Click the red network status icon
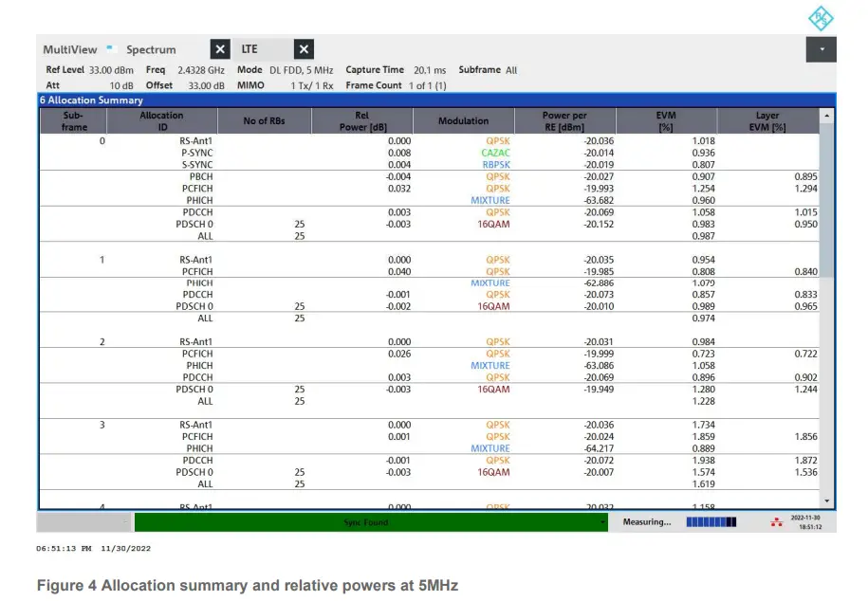The image size is (868, 601). [777, 522]
